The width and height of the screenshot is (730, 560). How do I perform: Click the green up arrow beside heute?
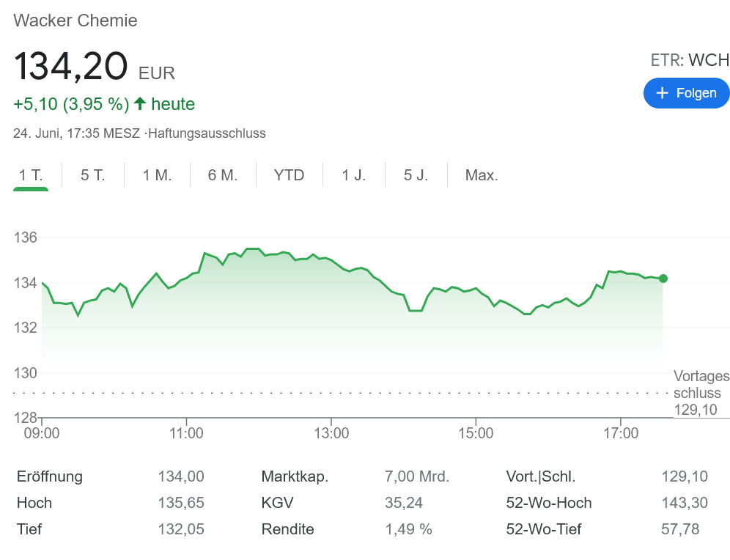[140, 104]
